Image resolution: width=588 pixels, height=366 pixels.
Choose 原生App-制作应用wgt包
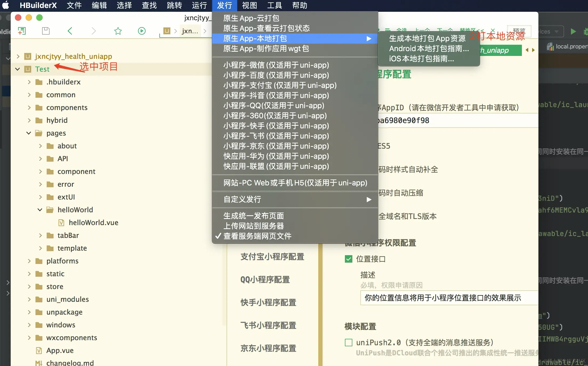tap(295, 48)
